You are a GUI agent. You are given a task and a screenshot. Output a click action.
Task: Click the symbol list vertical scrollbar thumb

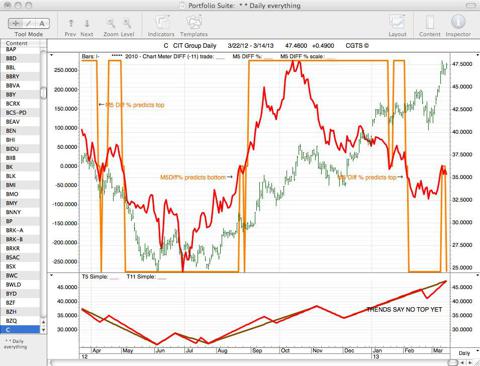(43, 93)
